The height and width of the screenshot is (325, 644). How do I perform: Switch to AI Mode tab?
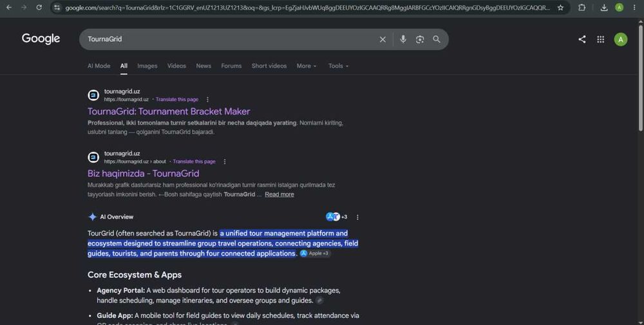point(99,66)
